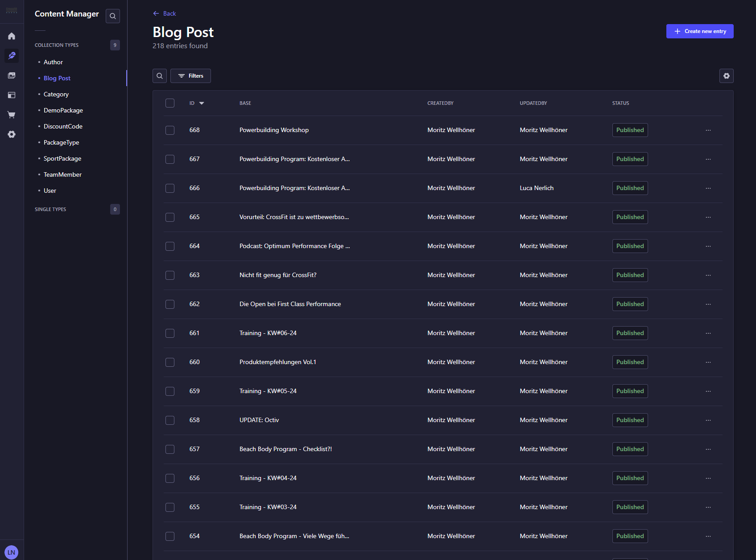The image size is (756, 560).
Task: Open Content-Type Builder layout icon
Action: [12, 95]
